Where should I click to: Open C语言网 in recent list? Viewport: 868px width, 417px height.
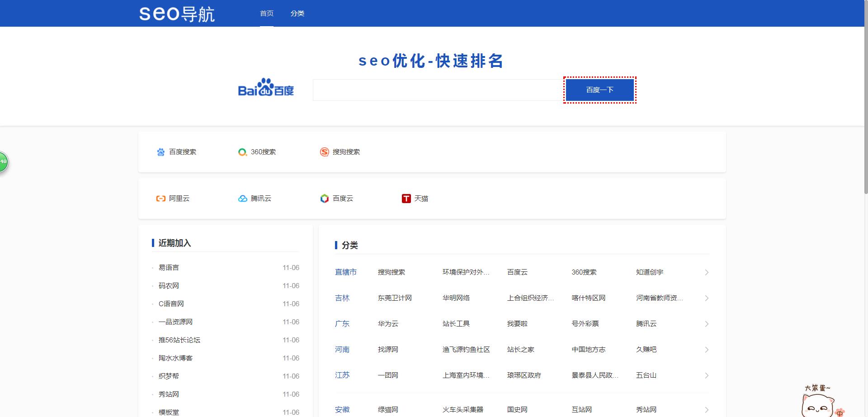[x=171, y=304]
